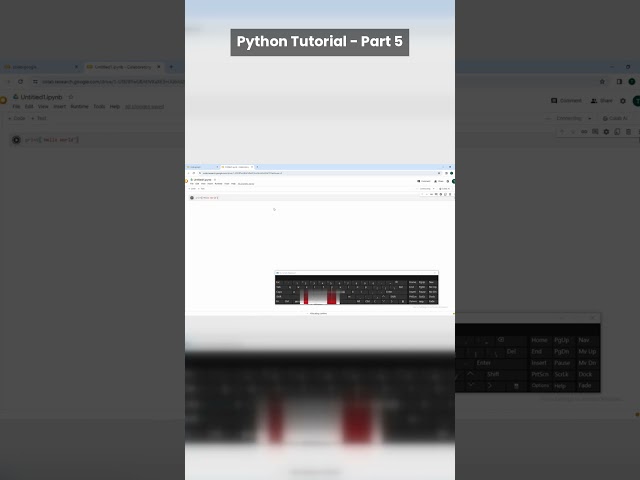Add a comment to the cell icon
The height and width of the screenshot is (480, 640).
pyautogui.click(x=595, y=131)
